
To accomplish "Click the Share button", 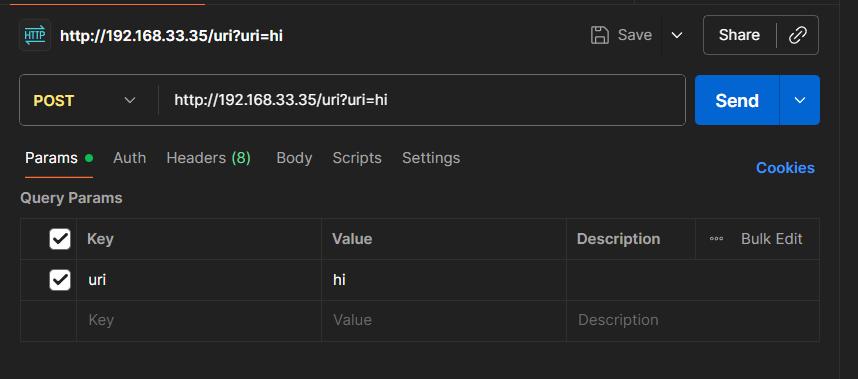I will 739,35.
